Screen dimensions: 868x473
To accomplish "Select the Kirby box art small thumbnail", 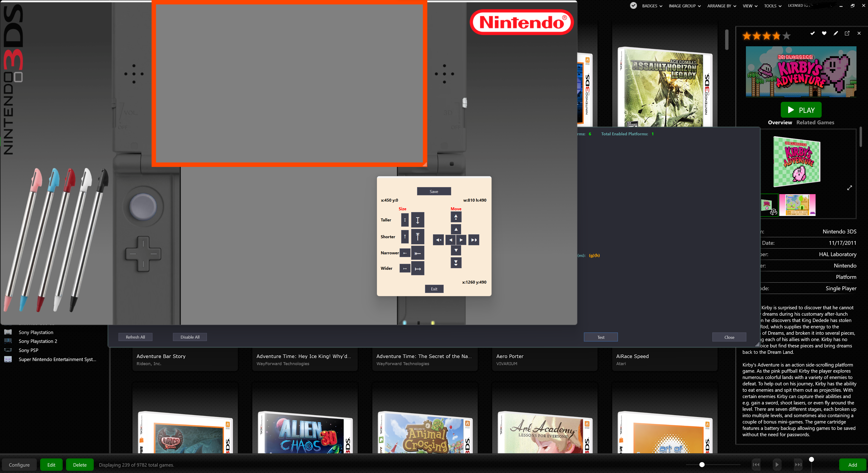I will click(769, 205).
